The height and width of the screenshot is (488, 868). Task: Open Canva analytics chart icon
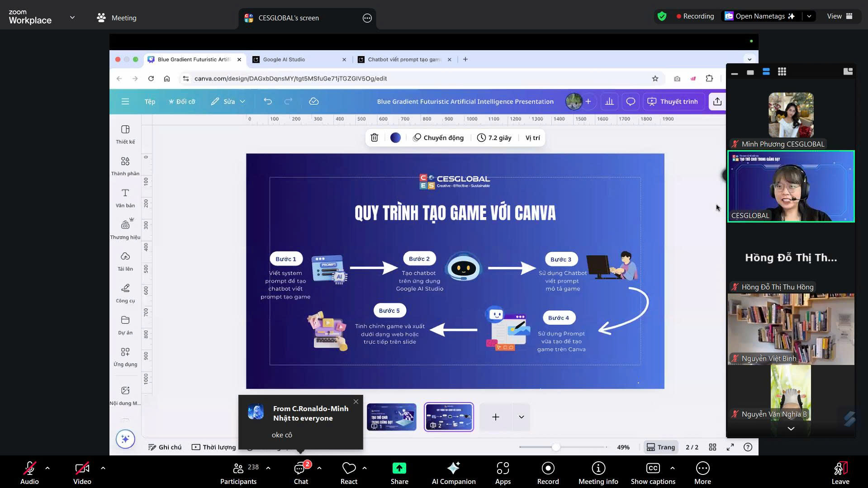(609, 101)
